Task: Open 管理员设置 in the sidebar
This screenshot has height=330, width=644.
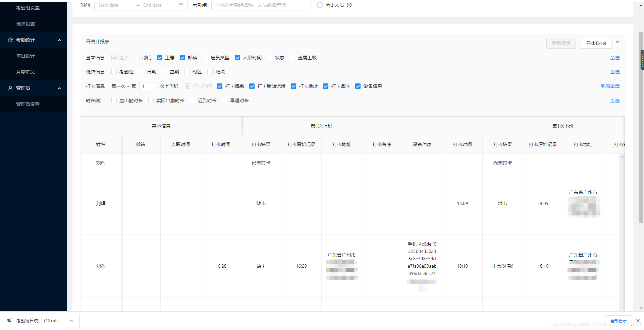Action: (28, 104)
